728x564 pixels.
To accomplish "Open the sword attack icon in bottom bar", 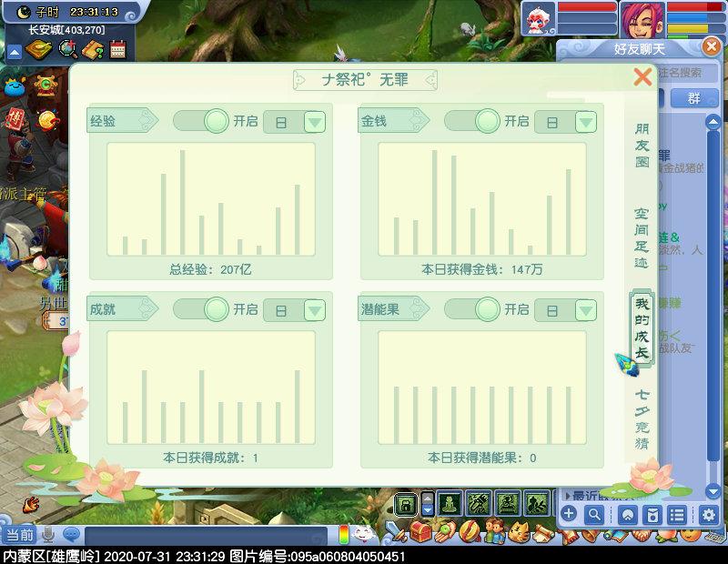I will click(395, 532).
